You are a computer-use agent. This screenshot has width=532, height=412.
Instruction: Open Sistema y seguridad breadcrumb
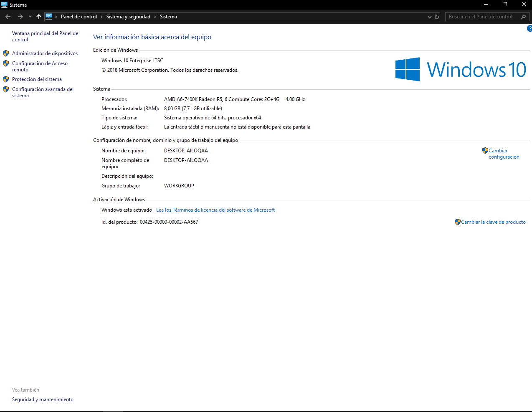click(128, 17)
